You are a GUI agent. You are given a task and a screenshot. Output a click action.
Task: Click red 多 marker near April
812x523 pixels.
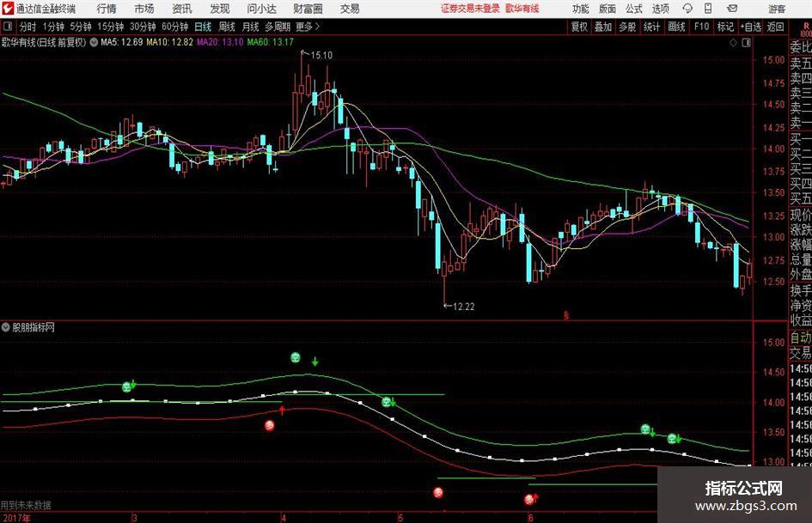click(x=269, y=426)
